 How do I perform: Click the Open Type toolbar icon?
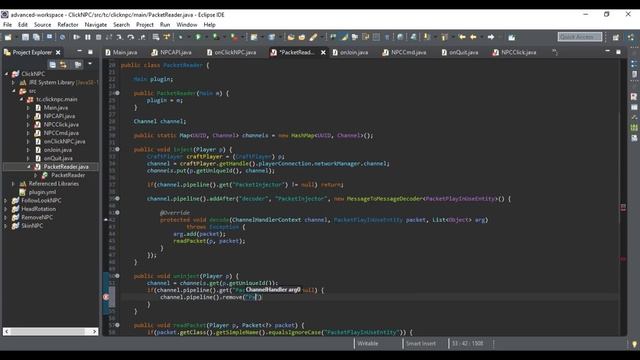click(291, 37)
